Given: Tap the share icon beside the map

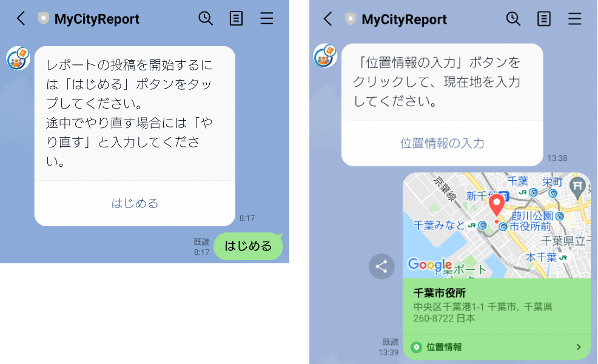Looking at the screenshot, I should pyautogui.click(x=381, y=266).
